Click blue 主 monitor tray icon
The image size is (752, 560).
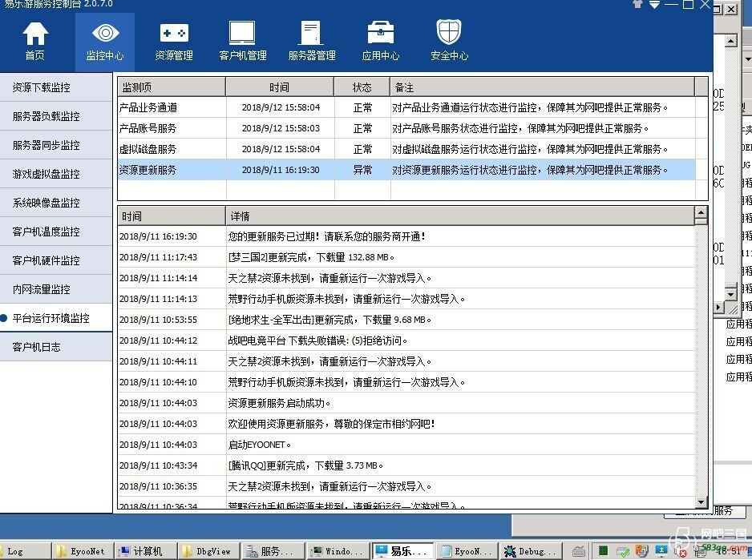[x=661, y=551]
